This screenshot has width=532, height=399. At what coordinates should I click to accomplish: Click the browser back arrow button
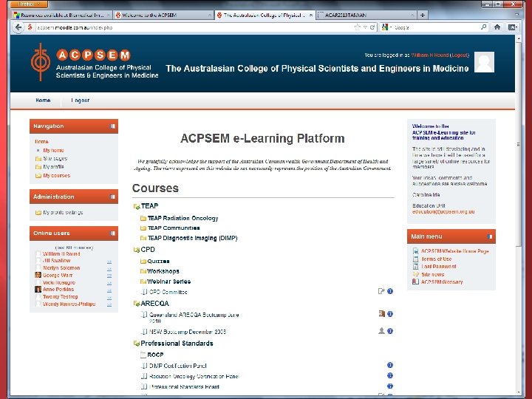pos(18,27)
